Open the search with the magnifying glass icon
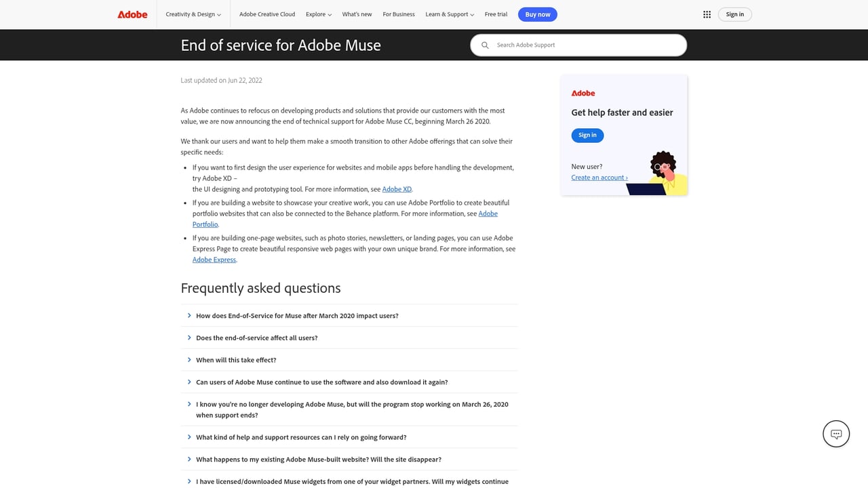 click(485, 45)
